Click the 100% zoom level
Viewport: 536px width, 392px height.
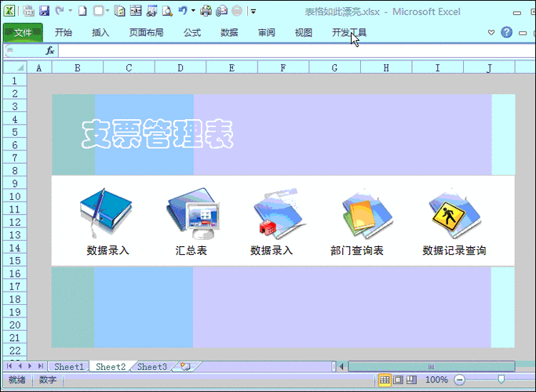(x=436, y=379)
